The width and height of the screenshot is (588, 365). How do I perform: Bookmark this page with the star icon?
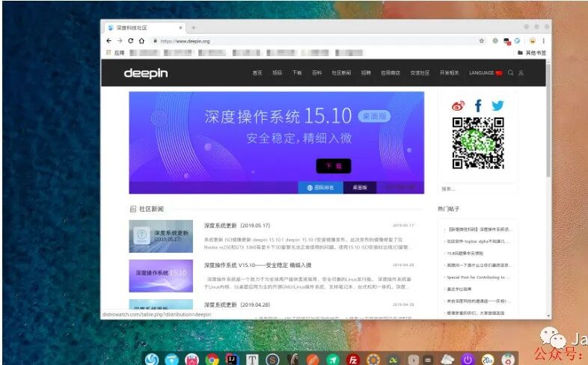[482, 41]
